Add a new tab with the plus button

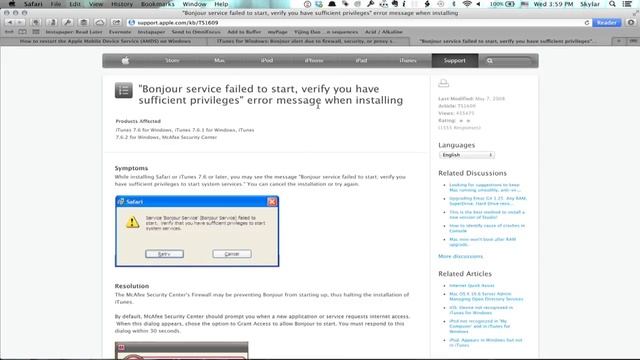click(x=619, y=41)
